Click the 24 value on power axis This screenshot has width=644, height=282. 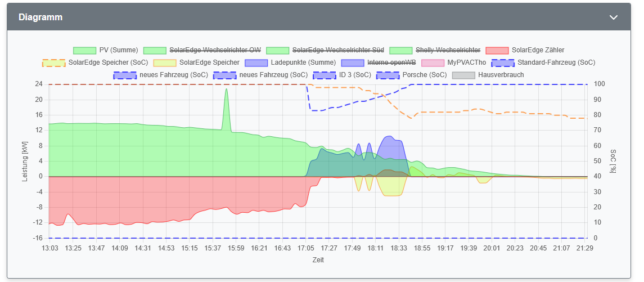click(39, 84)
